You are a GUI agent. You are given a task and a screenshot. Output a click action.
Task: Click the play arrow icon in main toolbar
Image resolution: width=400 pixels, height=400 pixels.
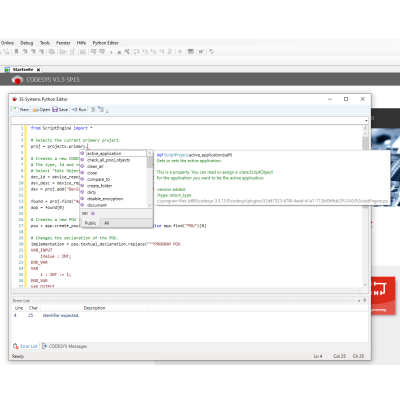(111, 52)
